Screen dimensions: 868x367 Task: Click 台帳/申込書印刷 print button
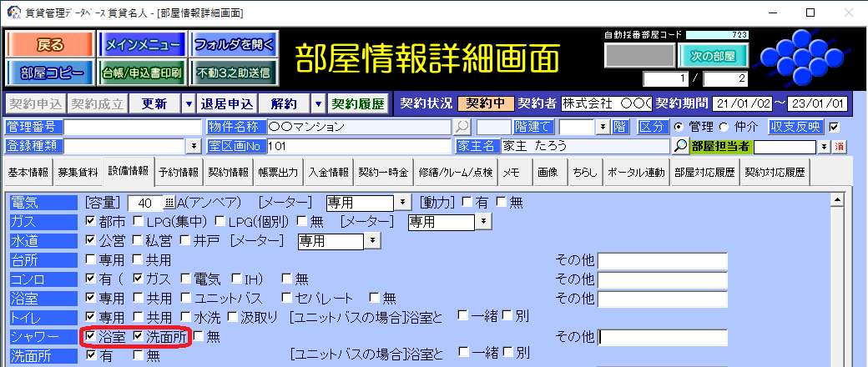click(x=142, y=73)
